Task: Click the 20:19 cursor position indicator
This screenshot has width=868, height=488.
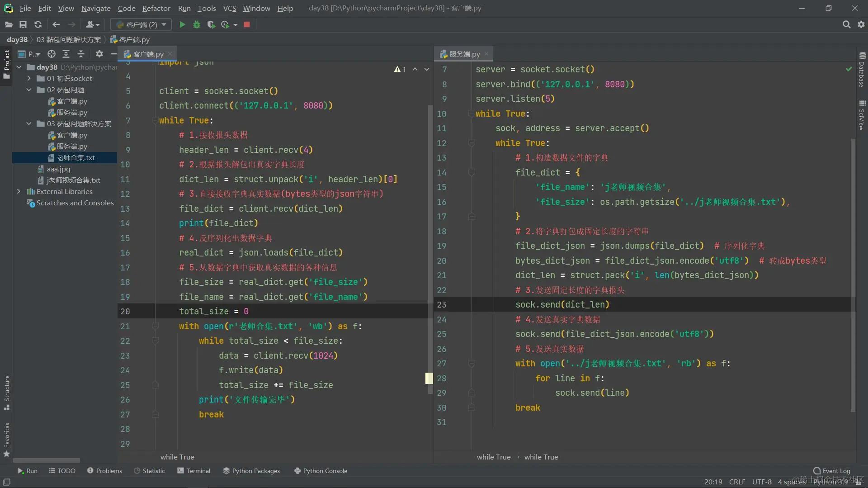Action: click(713, 482)
